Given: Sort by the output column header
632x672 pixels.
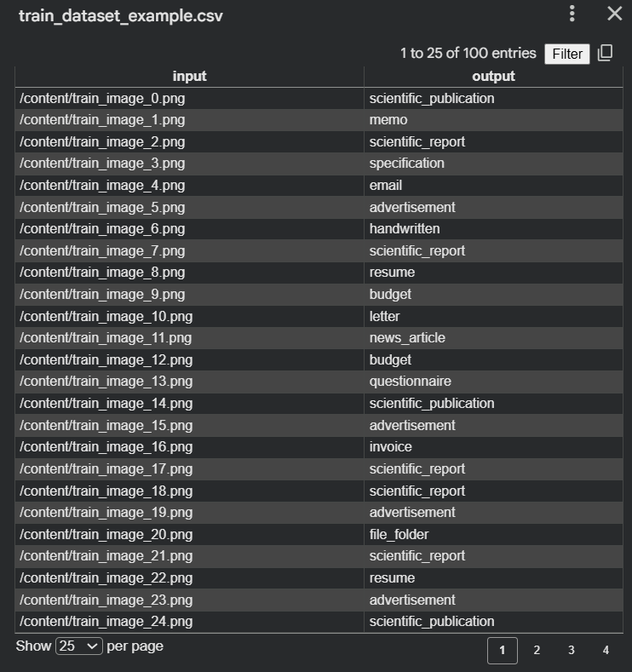Looking at the screenshot, I should 493,76.
